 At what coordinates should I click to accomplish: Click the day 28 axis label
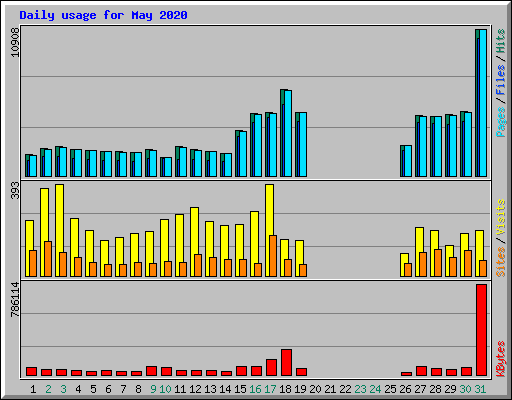pyautogui.click(x=435, y=389)
